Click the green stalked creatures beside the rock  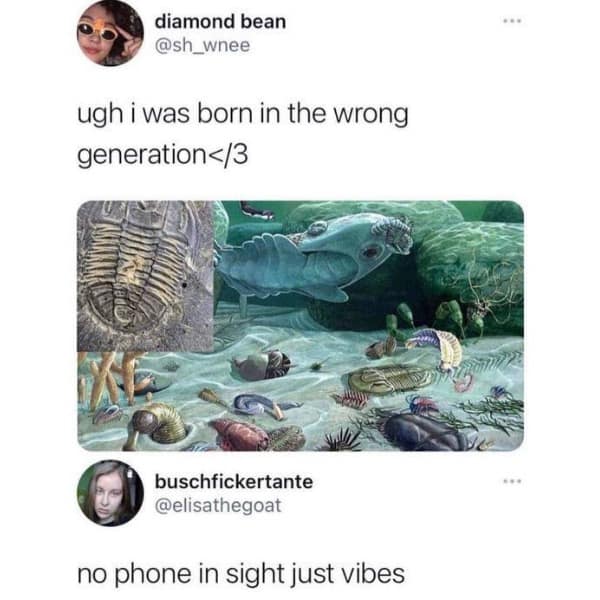tap(432, 318)
